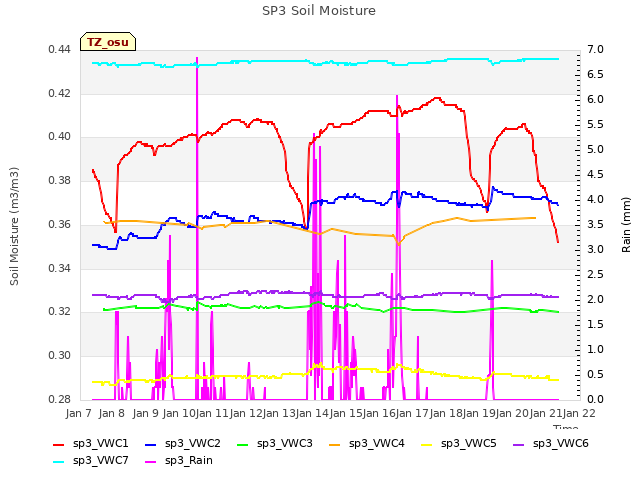This screenshot has height=480, width=640.
Task: Click the Soil Moisture (m3/m3) axis label
Action: [x=14, y=226]
